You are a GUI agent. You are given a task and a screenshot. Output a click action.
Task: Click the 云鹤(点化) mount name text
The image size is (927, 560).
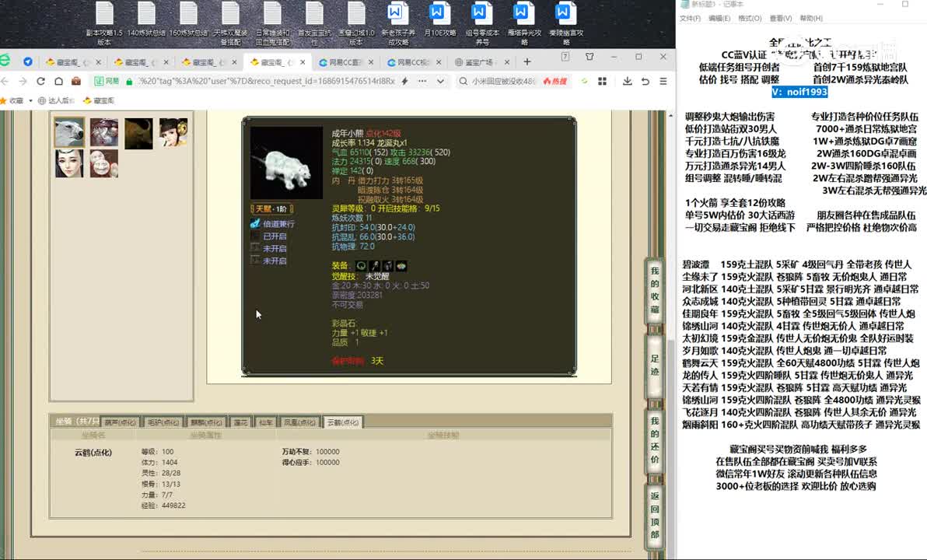point(93,453)
